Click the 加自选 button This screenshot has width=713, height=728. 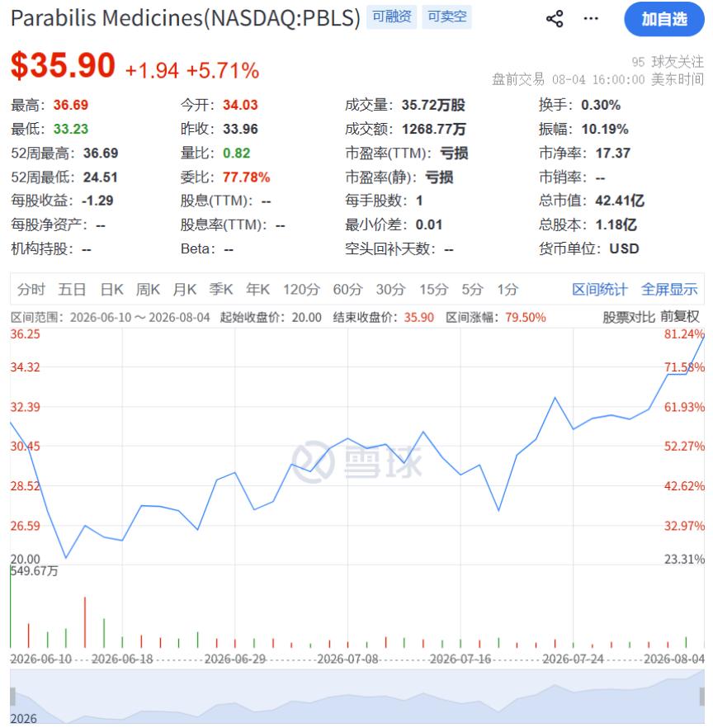(664, 19)
